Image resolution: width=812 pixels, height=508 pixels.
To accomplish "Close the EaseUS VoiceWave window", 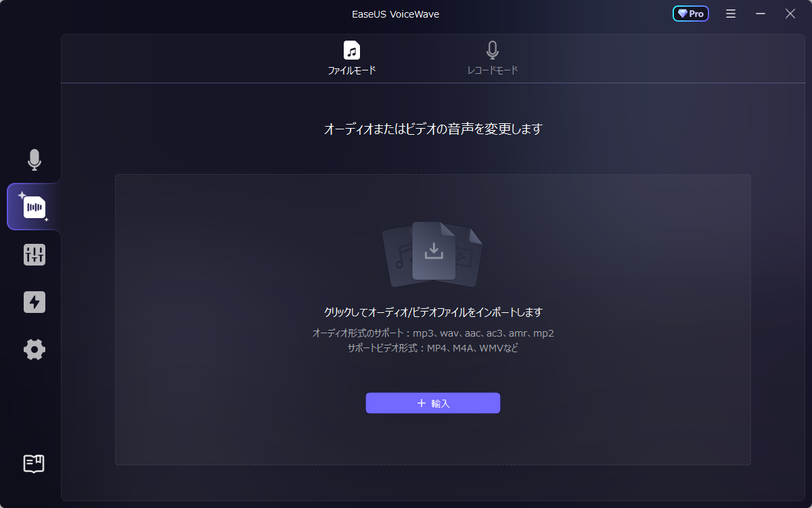I will 790,14.
